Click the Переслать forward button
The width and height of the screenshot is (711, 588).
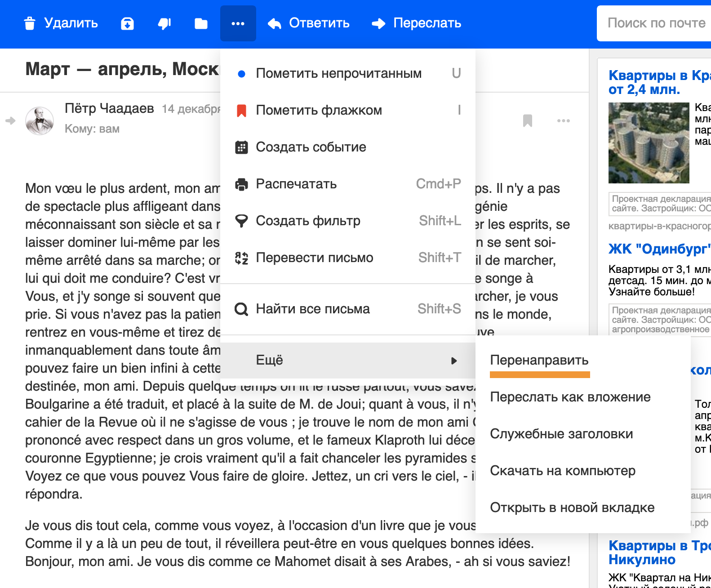(417, 23)
